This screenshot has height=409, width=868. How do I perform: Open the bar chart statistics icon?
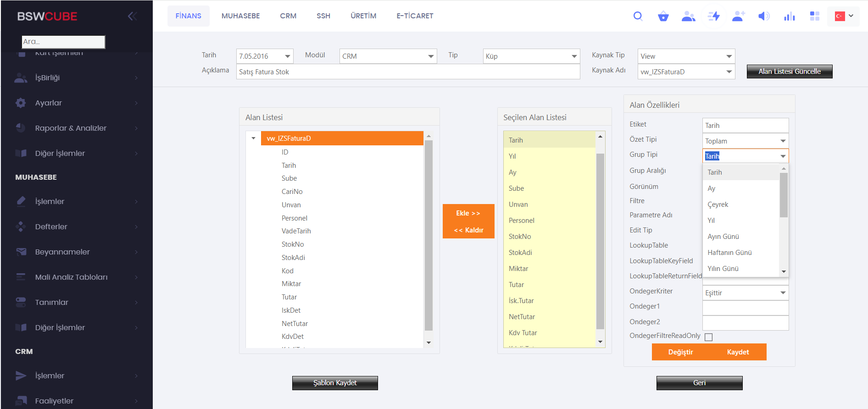(x=789, y=17)
